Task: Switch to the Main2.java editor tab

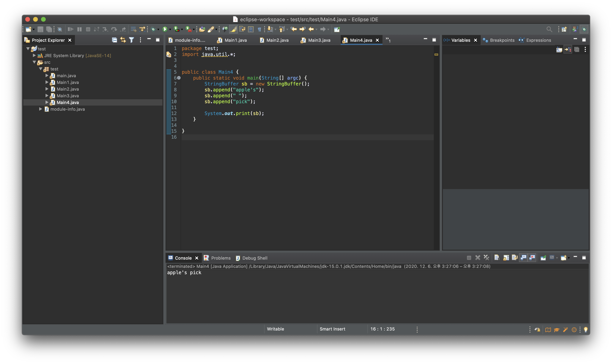Action: pos(277,40)
